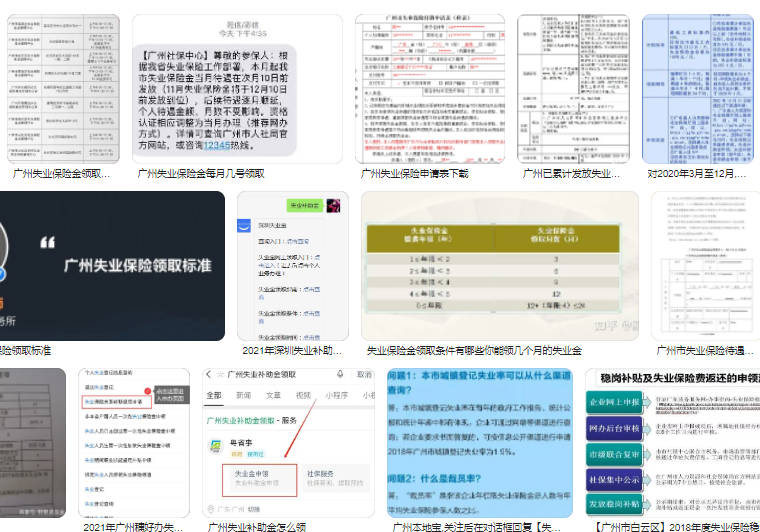The width and height of the screenshot is (760, 532).
Task: Open the chat screenshot with green bubble
Action: point(293,266)
